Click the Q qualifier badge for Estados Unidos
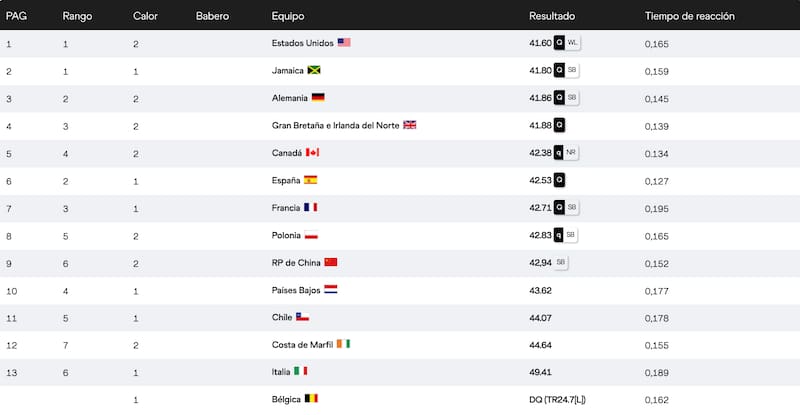This screenshot has width=800, height=415. [x=559, y=43]
